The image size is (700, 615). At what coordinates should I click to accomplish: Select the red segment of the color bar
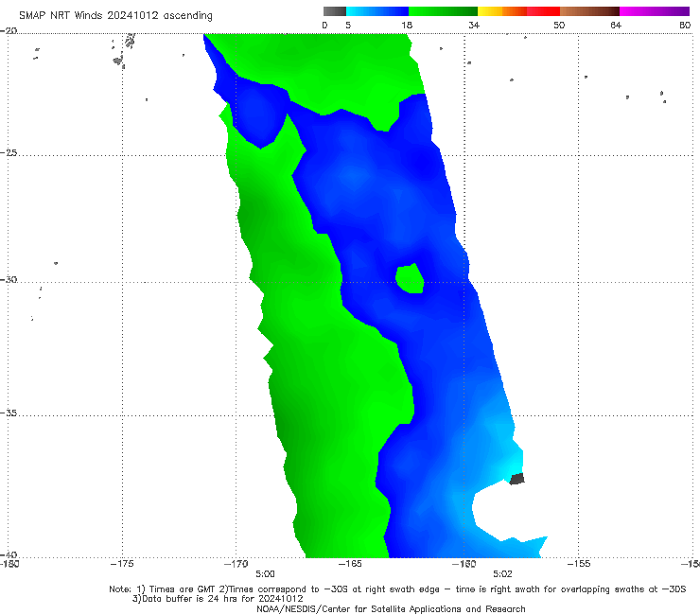pos(543,11)
